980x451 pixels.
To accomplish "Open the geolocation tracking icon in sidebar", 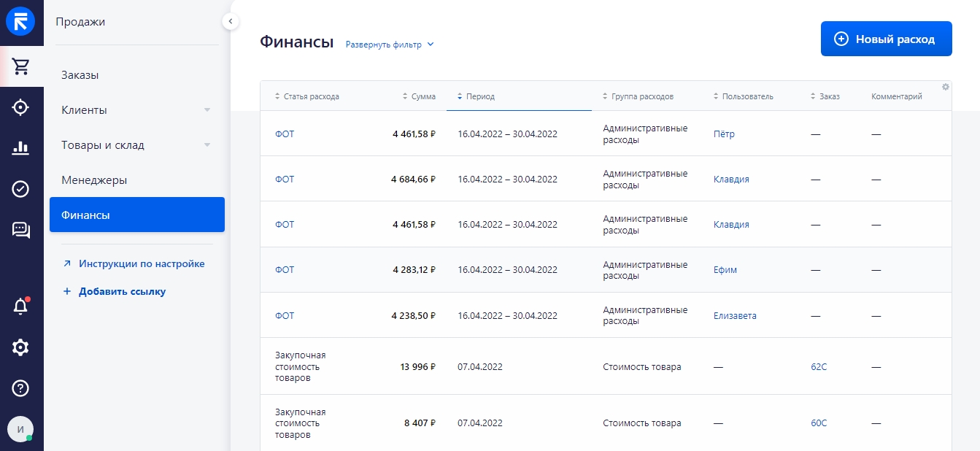I will (x=21, y=107).
